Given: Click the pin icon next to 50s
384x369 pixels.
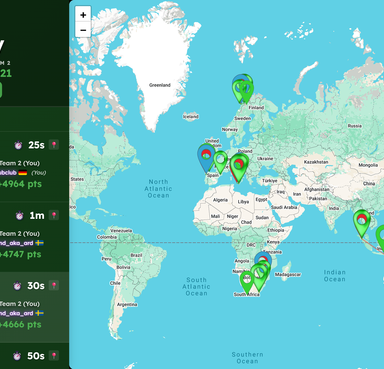Looking at the screenshot, I should (x=54, y=355).
